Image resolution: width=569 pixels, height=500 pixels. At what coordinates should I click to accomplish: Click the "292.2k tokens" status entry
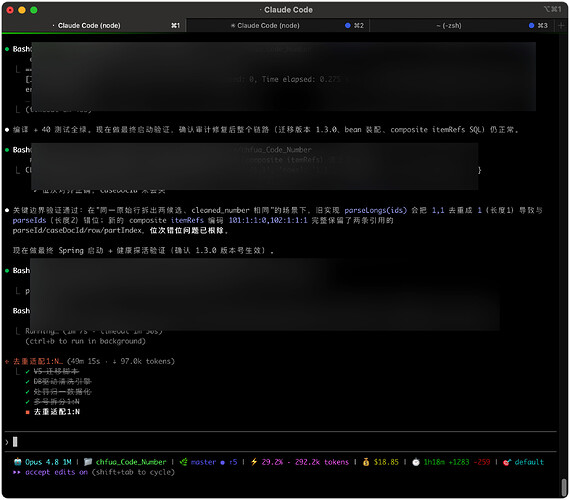(x=322, y=462)
